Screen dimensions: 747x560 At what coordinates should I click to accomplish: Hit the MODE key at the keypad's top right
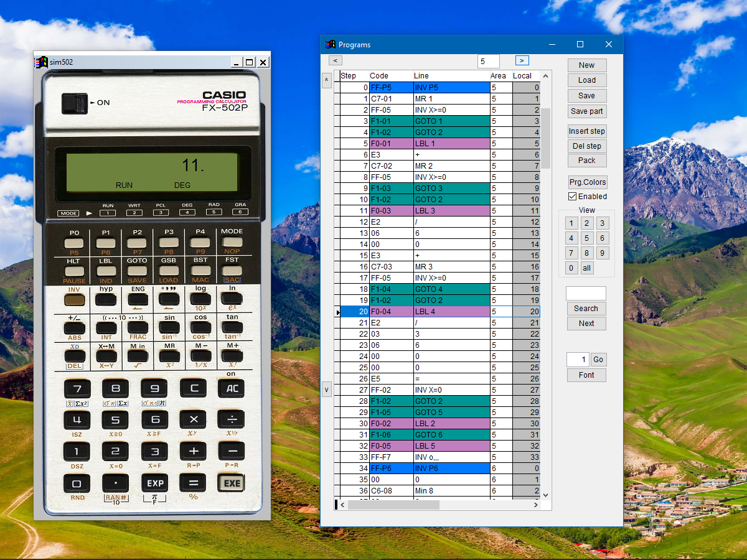232,242
